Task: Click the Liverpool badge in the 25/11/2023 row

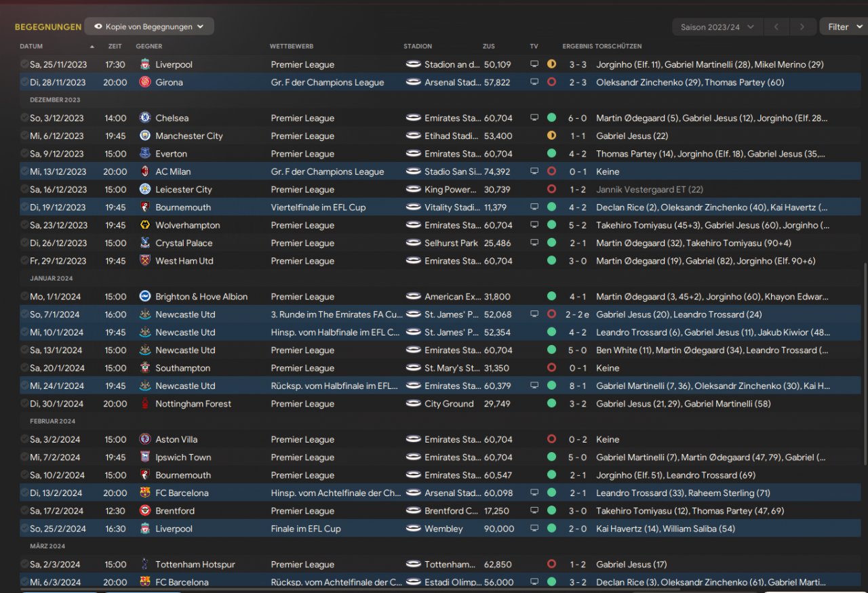Action: coord(144,64)
